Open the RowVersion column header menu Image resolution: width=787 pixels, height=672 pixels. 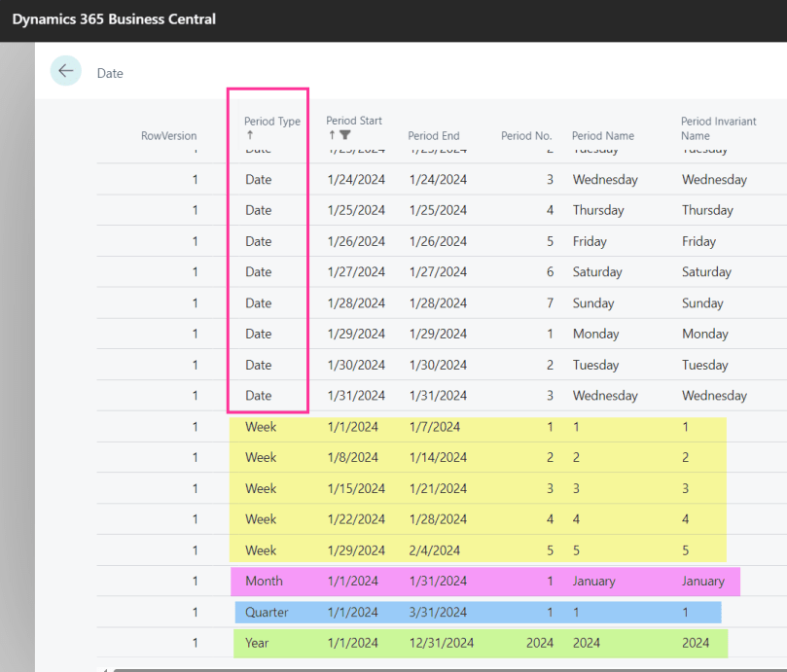point(168,135)
